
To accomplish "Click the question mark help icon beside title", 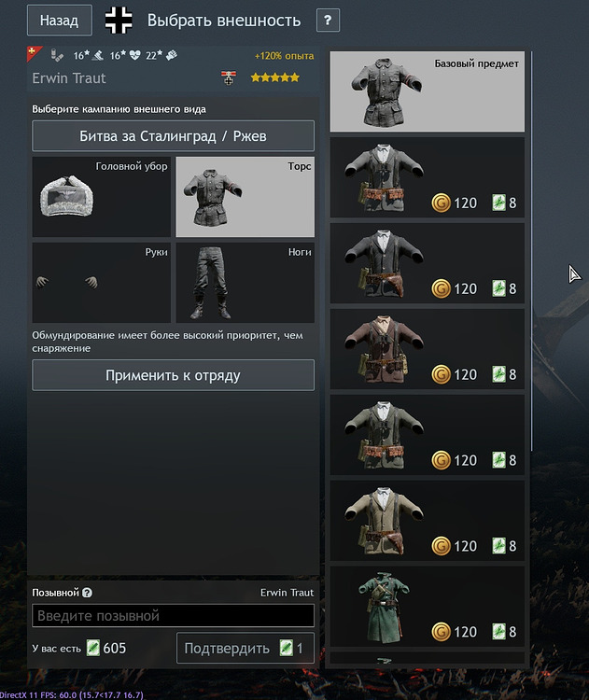I will point(328,21).
